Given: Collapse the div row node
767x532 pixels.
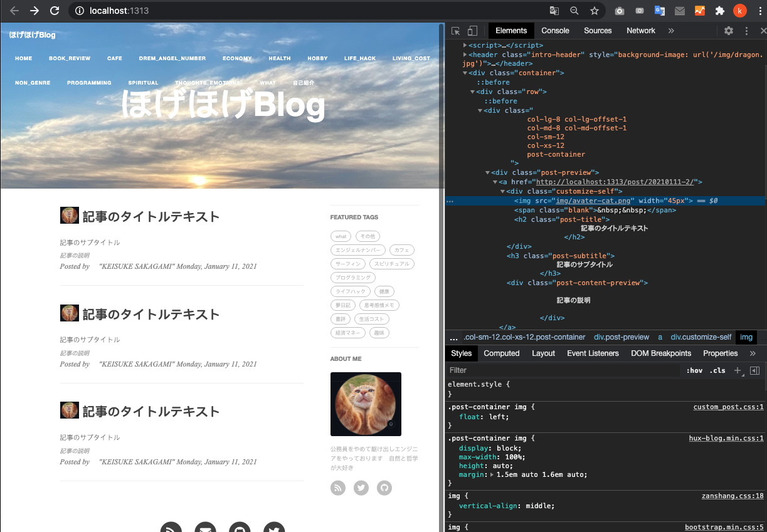Looking at the screenshot, I should tap(472, 91).
